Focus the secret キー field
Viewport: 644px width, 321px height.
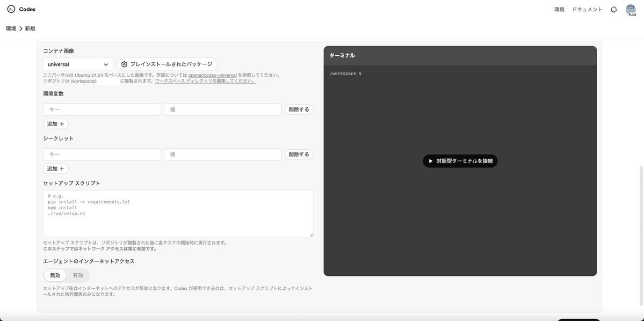[x=102, y=155]
